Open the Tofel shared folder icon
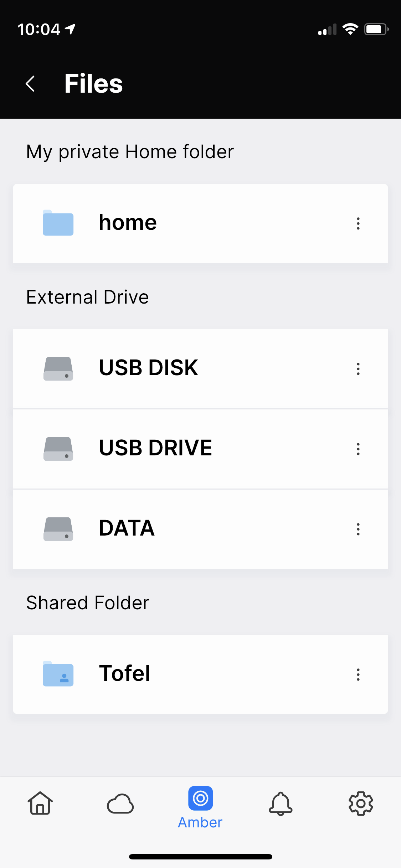The width and height of the screenshot is (401, 868). coord(58,673)
